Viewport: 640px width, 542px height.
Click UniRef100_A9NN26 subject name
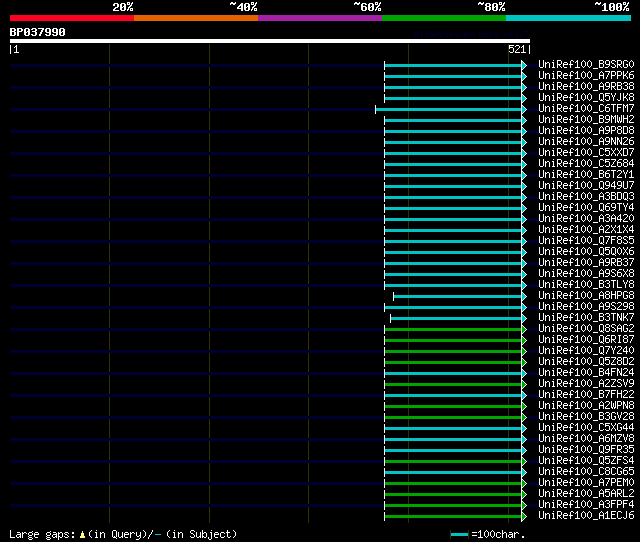(x=586, y=142)
